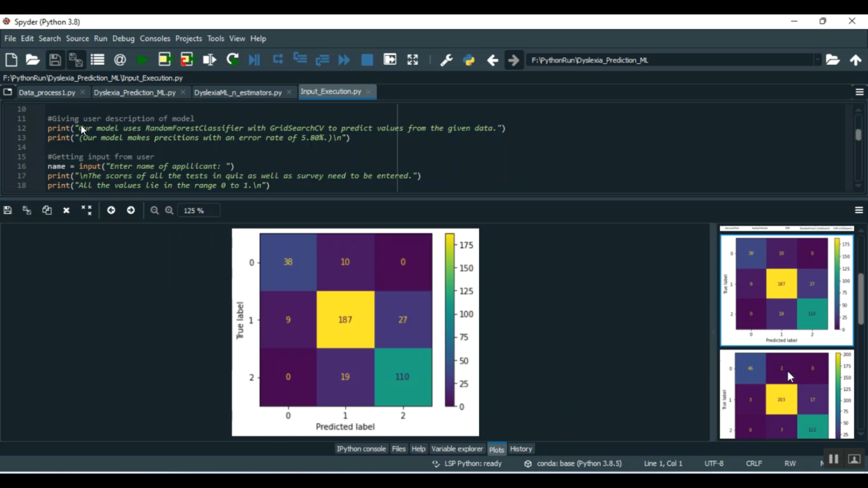Open the working directory dropdown
The height and width of the screenshot is (488, 868).
(x=818, y=60)
